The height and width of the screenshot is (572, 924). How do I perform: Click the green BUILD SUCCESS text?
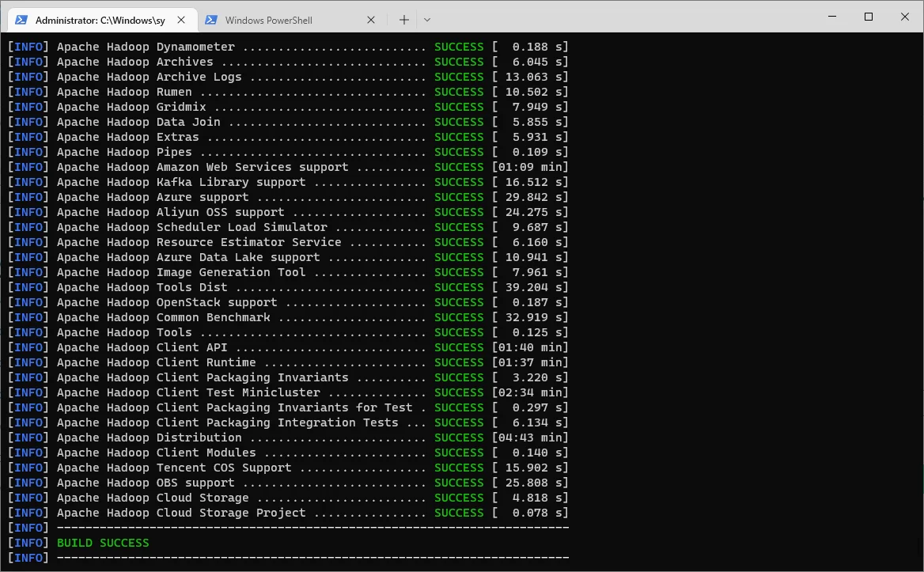[103, 543]
